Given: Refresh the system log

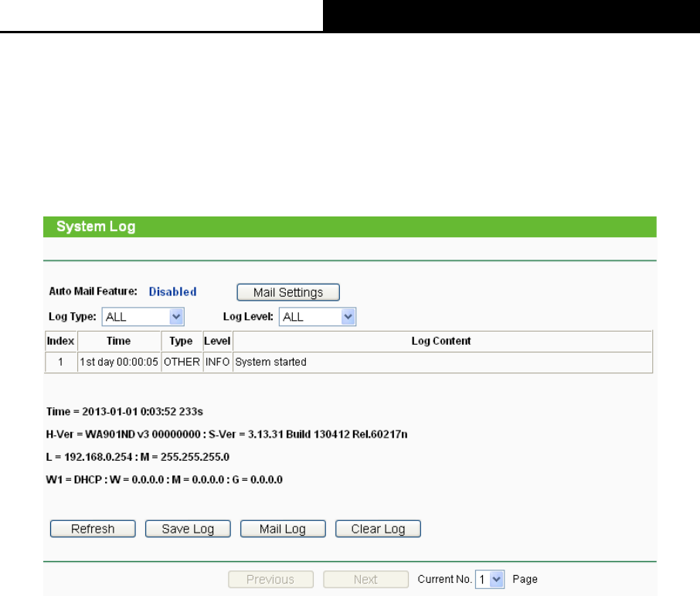Looking at the screenshot, I should click(93, 529).
